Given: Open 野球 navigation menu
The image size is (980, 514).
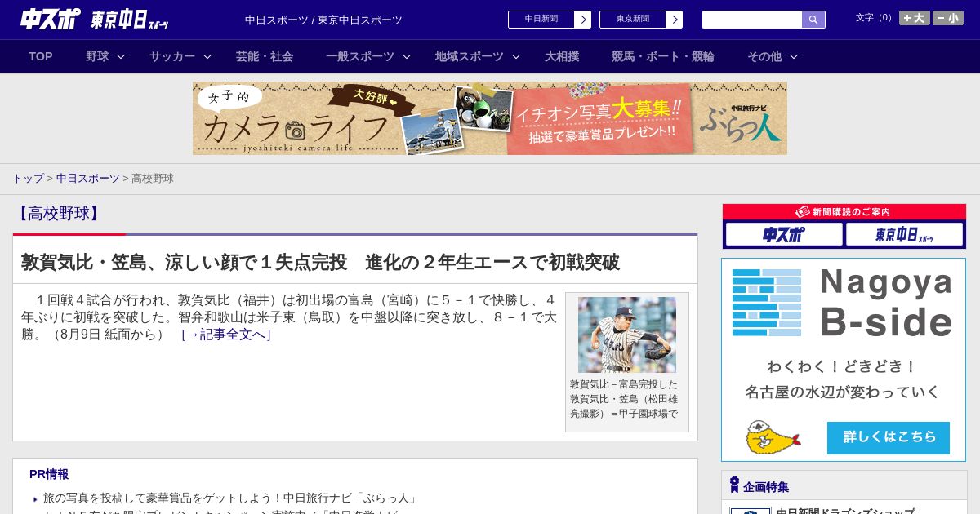Looking at the screenshot, I should pos(97,56).
